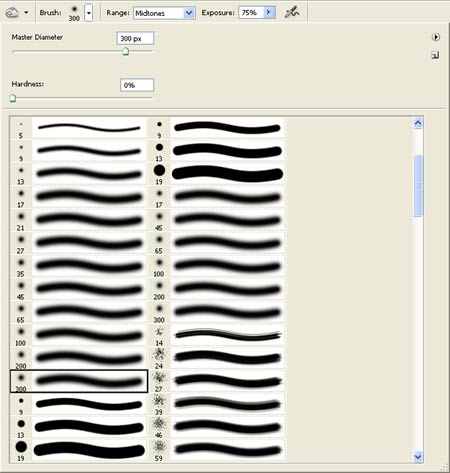Screen dimensions: 450x473
Task: Select the soft 21 brush preset
Action: (x=79, y=220)
